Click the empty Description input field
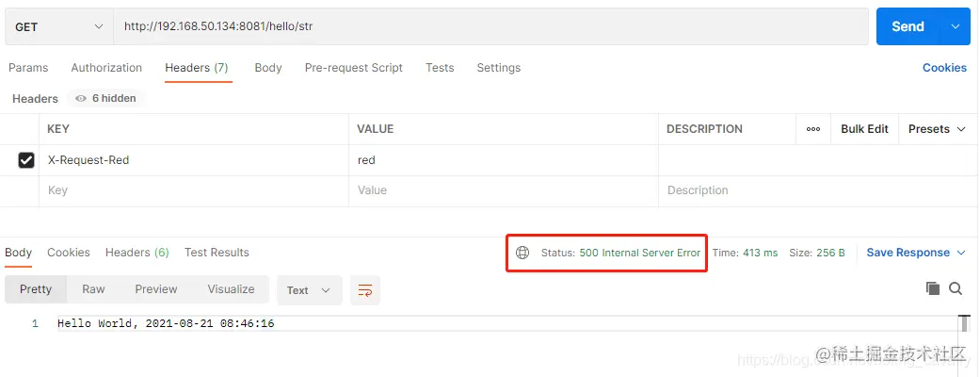980x377 pixels. tap(817, 190)
